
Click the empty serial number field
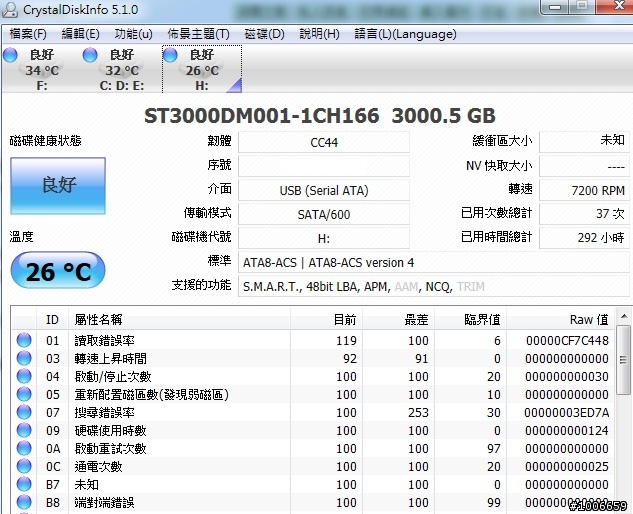click(x=324, y=166)
